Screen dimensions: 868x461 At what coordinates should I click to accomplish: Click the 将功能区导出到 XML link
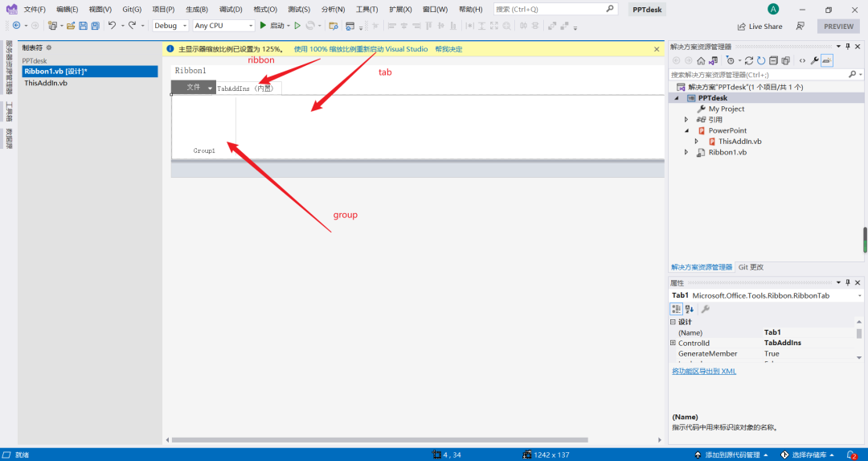click(x=704, y=371)
